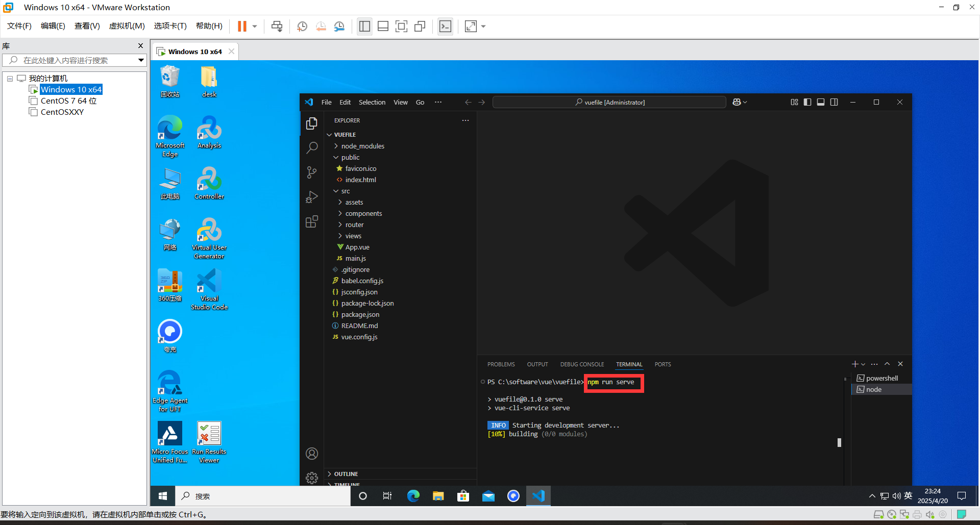The height and width of the screenshot is (525, 980).
Task: Open Task View on guest taskbar
Action: click(x=387, y=496)
